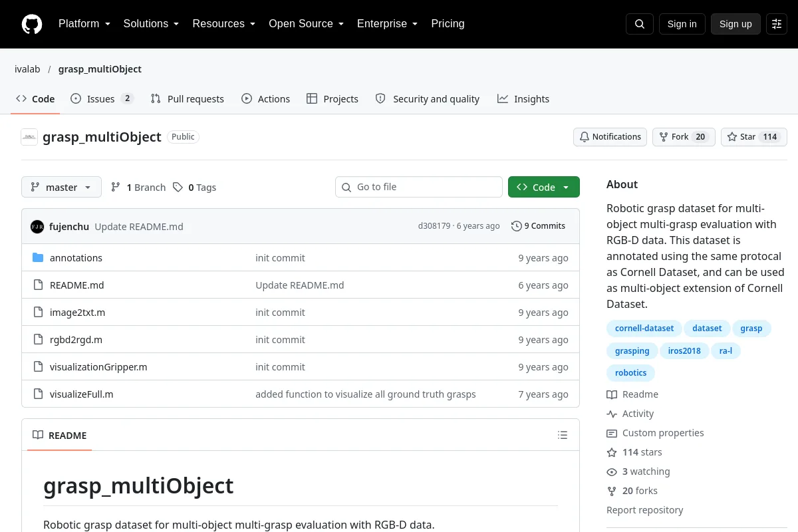Click the eye icon beside 3 watching
This screenshot has height=532, width=798.
612,471
